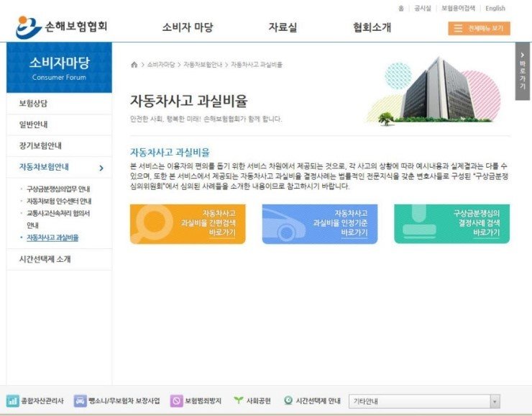
Task: Click the 시간선택제 안내 clock icon
Action: 288,401
